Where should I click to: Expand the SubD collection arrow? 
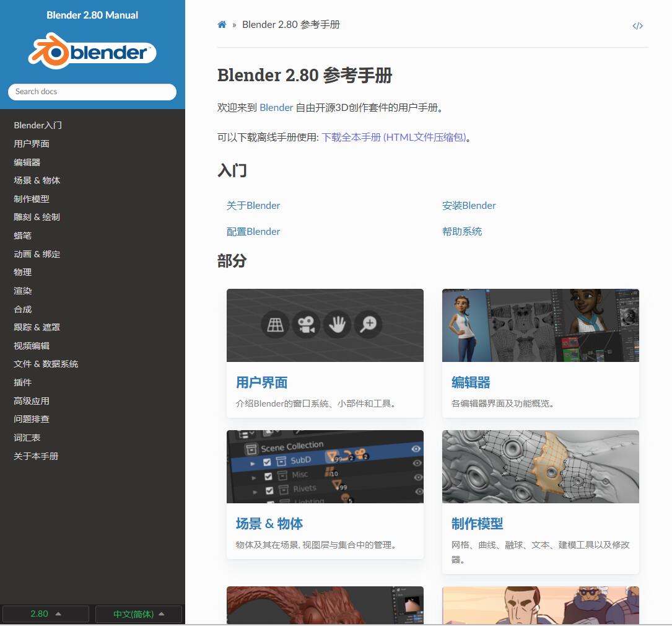253,463
